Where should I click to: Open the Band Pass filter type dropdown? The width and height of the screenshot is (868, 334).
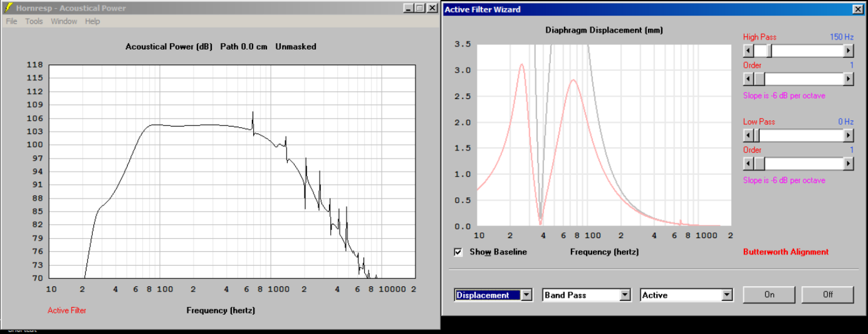coord(625,295)
